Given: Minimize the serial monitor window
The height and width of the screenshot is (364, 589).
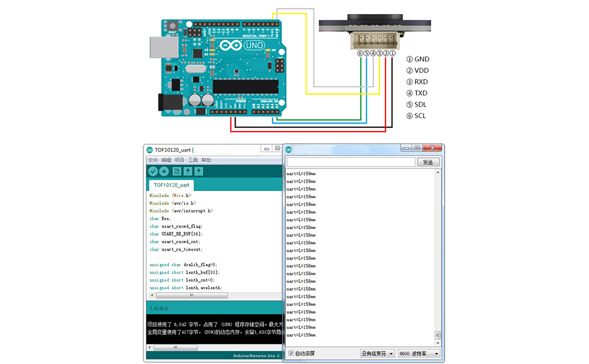Looking at the screenshot, I should (x=405, y=148).
